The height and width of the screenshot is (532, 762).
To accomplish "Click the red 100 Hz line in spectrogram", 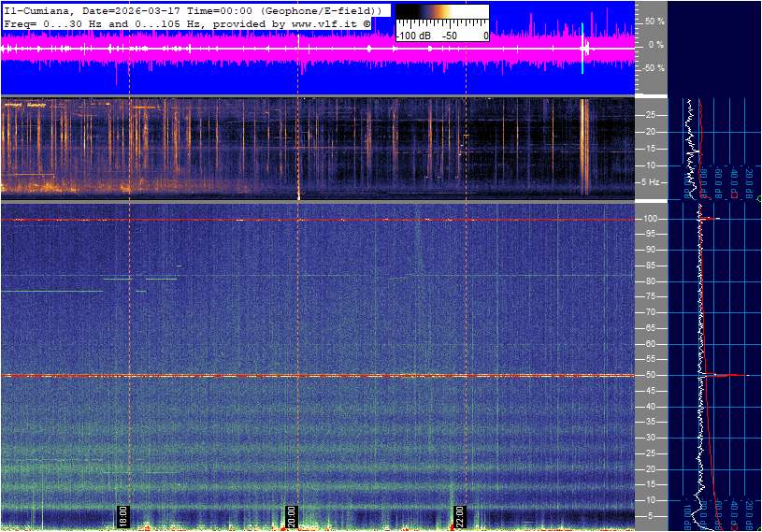I will [x=318, y=220].
